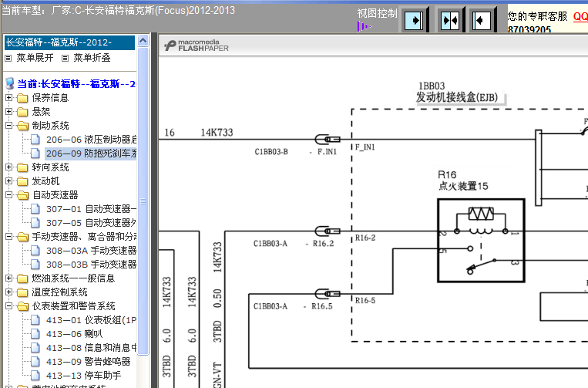This screenshot has width=588, height=388.
Task: Click the QQ customer service link
Action: (580, 16)
